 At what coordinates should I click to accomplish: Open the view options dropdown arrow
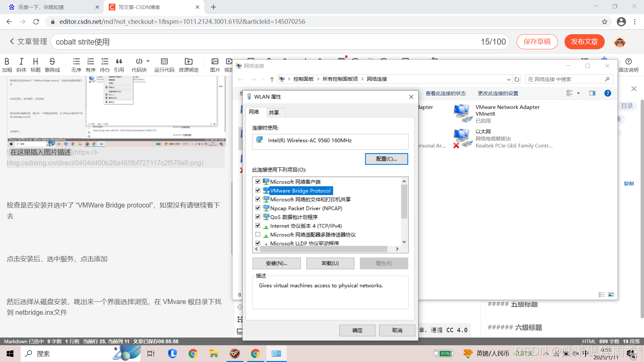[x=578, y=94]
